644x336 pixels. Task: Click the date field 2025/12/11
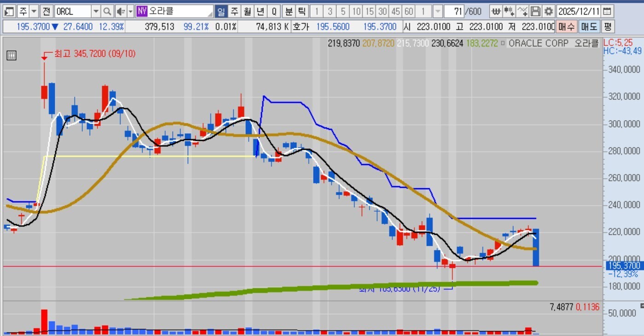click(579, 11)
